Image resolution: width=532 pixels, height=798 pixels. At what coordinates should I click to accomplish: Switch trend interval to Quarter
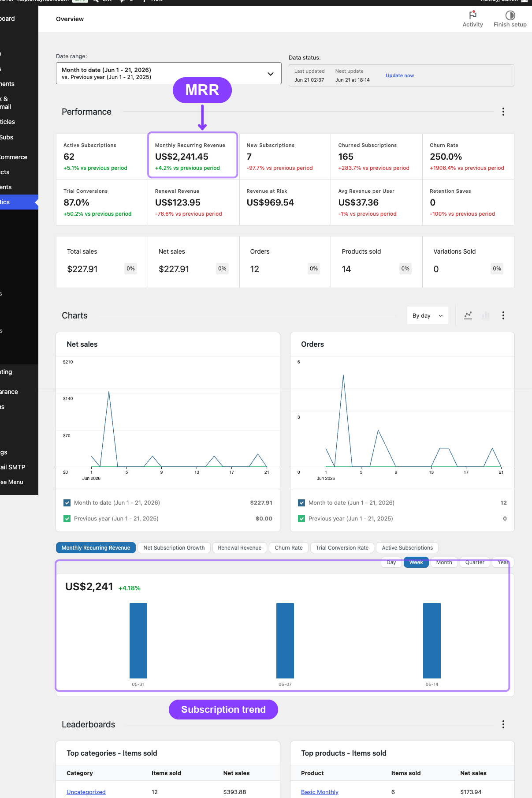point(475,562)
